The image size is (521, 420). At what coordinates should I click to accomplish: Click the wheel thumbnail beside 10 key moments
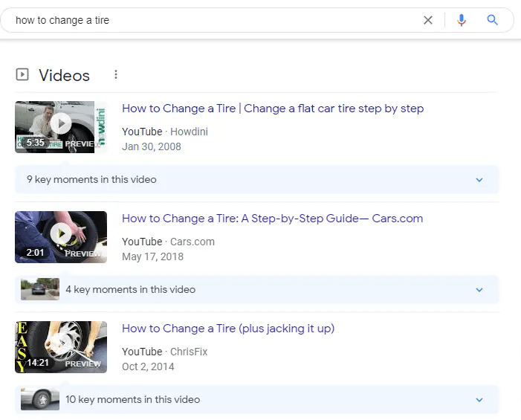click(40, 399)
